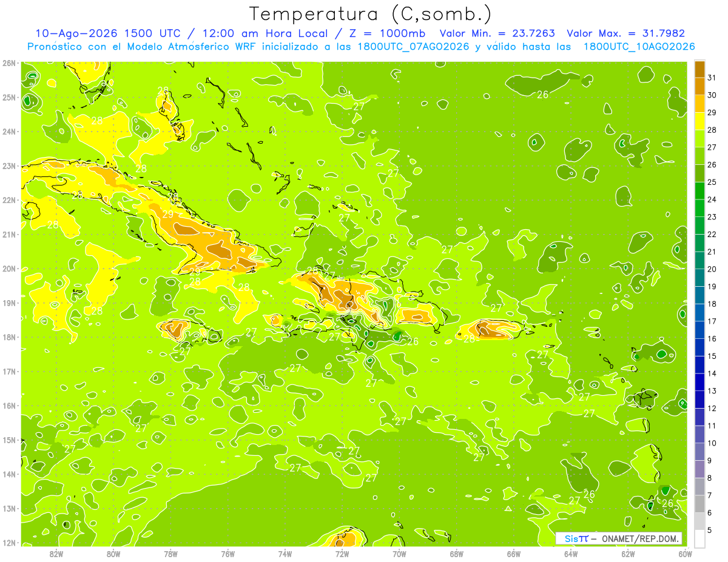Pick the lime swatch between 27 and 28
Viewport: 728px width, 562px height.
[x=699, y=139]
